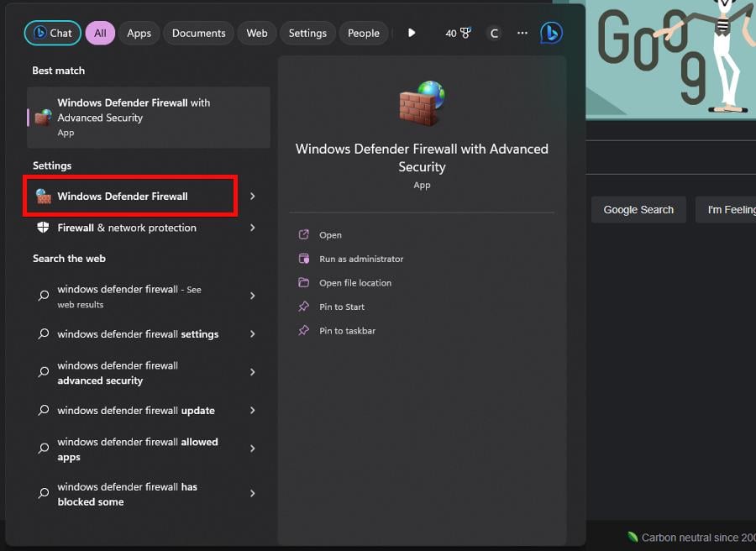Click Open in the preview pane
Image resolution: width=756 pixels, height=551 pixels.
[x=330, y=235]
